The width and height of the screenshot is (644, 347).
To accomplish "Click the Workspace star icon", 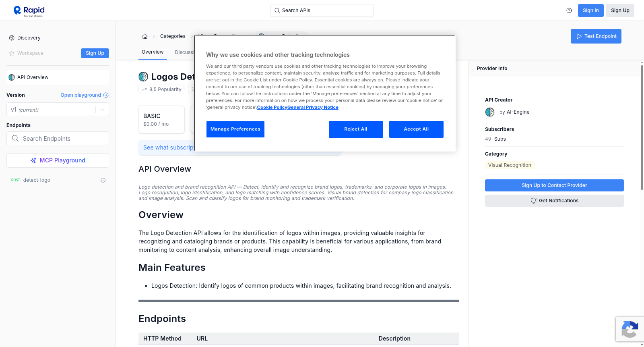I will 12,53.
